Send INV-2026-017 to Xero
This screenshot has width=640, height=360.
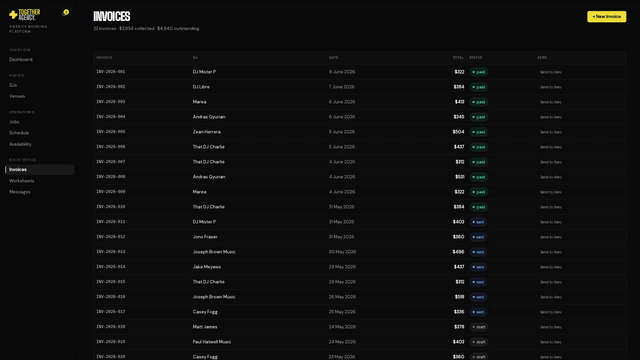pyautogui.click(x=551, y=312)
